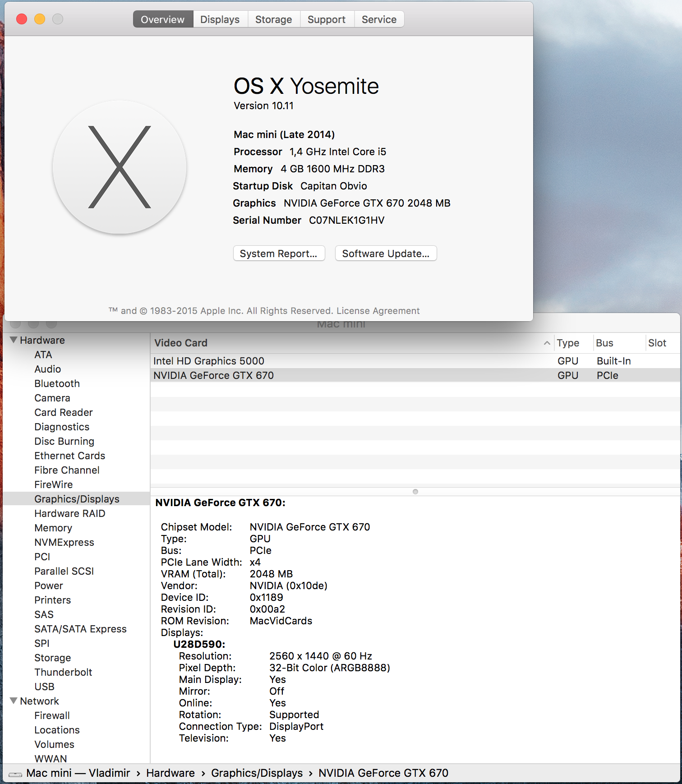The image size is (682, 784).
Task: Select NVMExpress in the sidebar
Action: 65,542
